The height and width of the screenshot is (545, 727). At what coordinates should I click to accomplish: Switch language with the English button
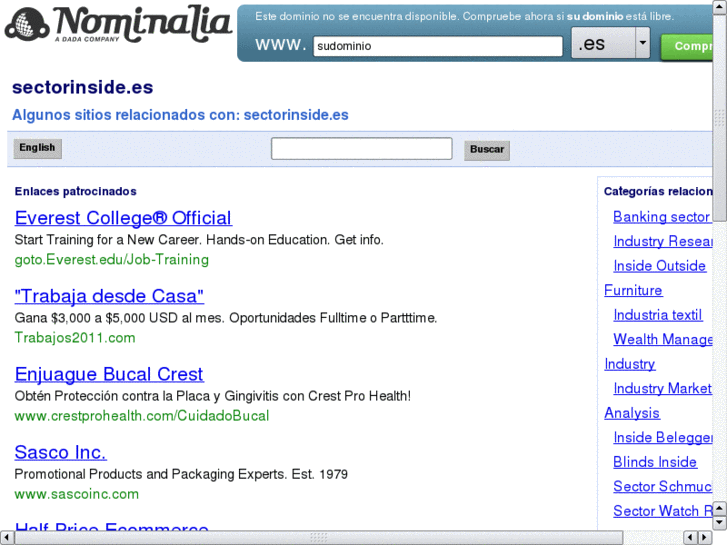point(37,148)
